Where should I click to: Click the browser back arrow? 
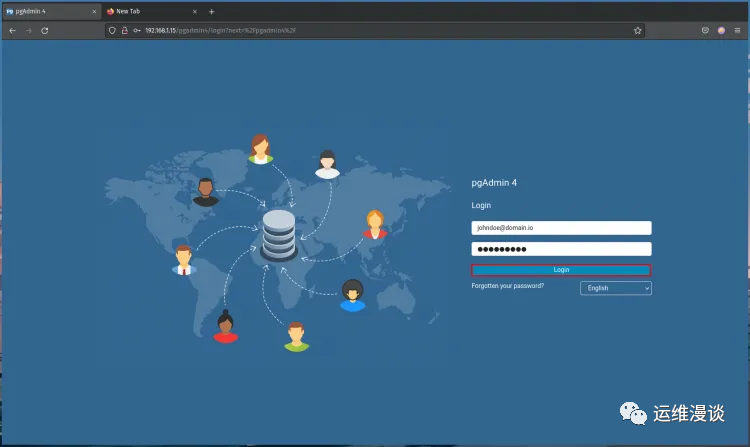pos(12,31)
